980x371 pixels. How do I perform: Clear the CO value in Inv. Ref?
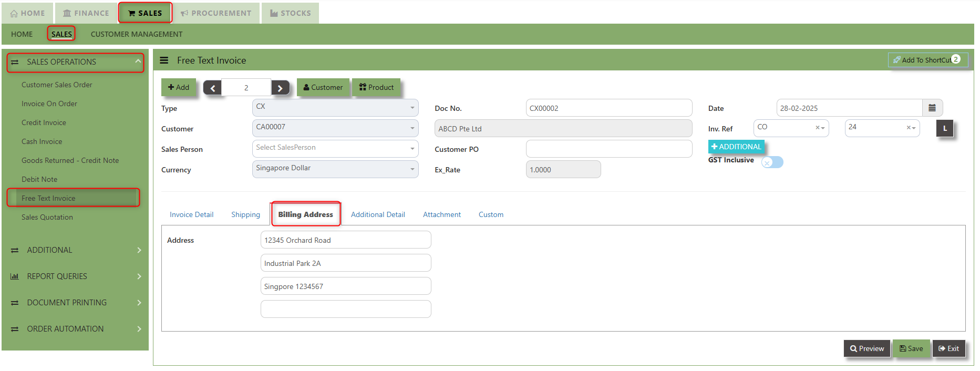[x=817, y=128]
